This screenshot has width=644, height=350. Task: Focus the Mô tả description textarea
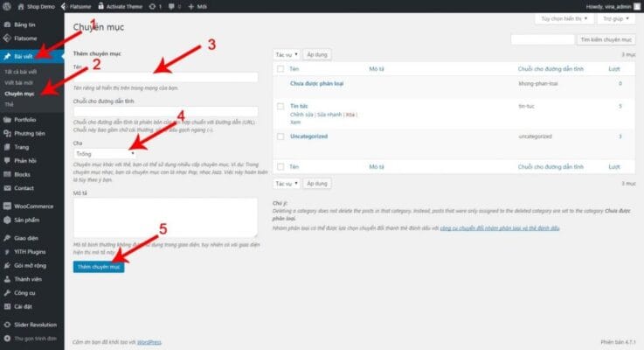(x=165, y=218)
